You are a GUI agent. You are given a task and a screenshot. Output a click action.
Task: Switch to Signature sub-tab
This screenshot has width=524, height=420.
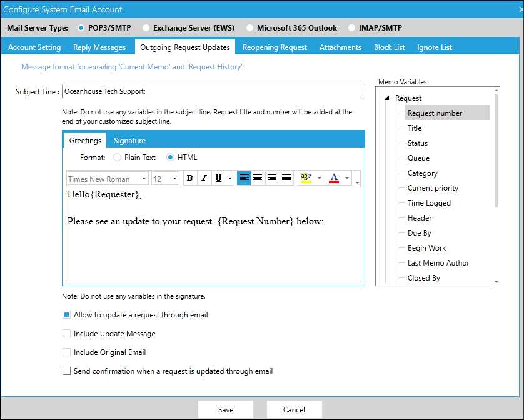pyautogui.click(x=129, y=141)
